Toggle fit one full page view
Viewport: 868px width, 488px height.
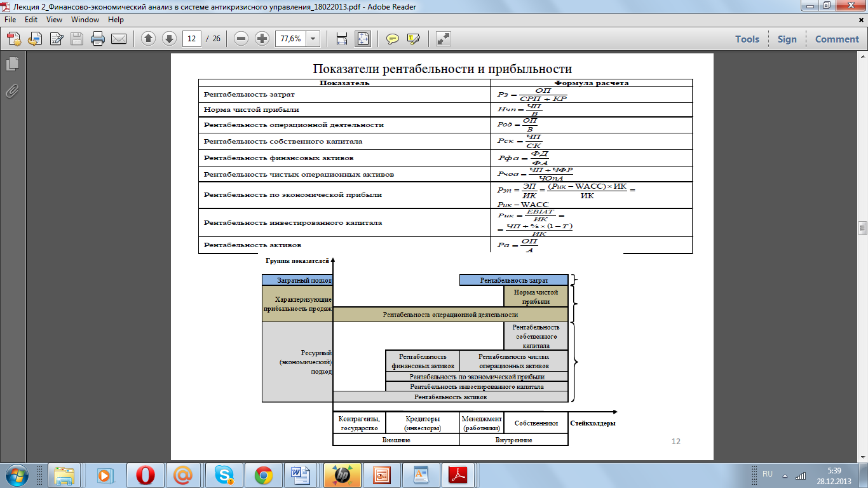[363, 39]
